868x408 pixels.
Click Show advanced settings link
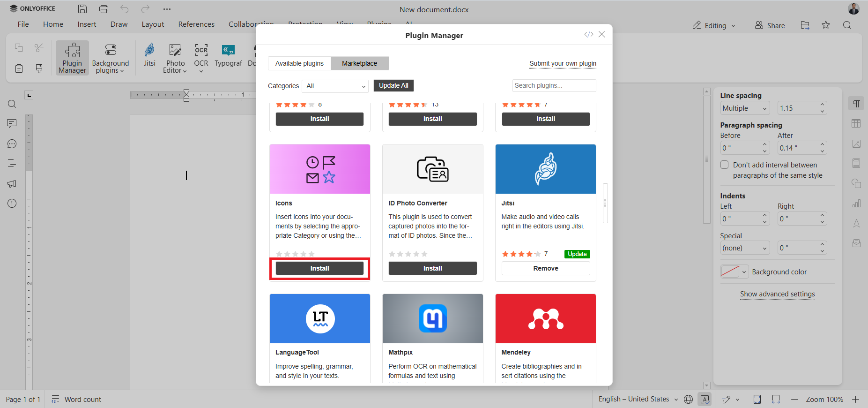click(x=777, y=294)
